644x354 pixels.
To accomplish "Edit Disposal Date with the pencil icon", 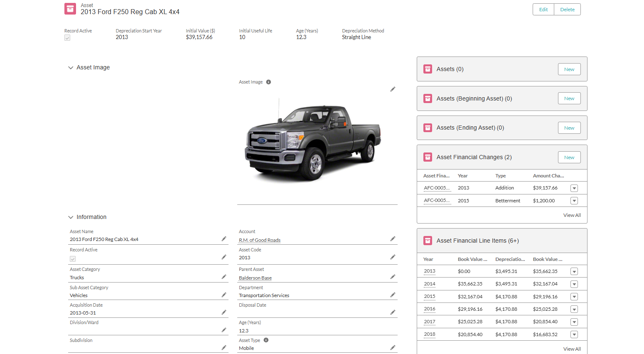I will [x=393, y=312].
